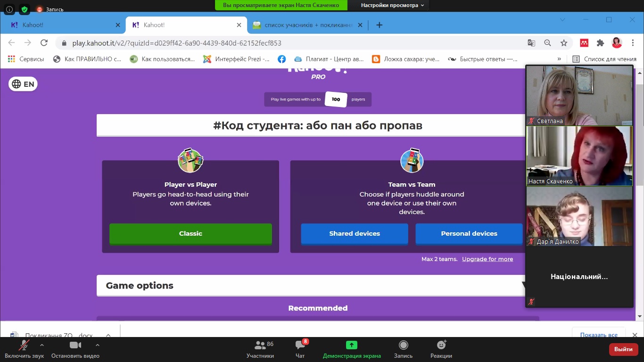644x362 pixels.
Task: Click the green encryption shield icon
Action: [25, 9]
